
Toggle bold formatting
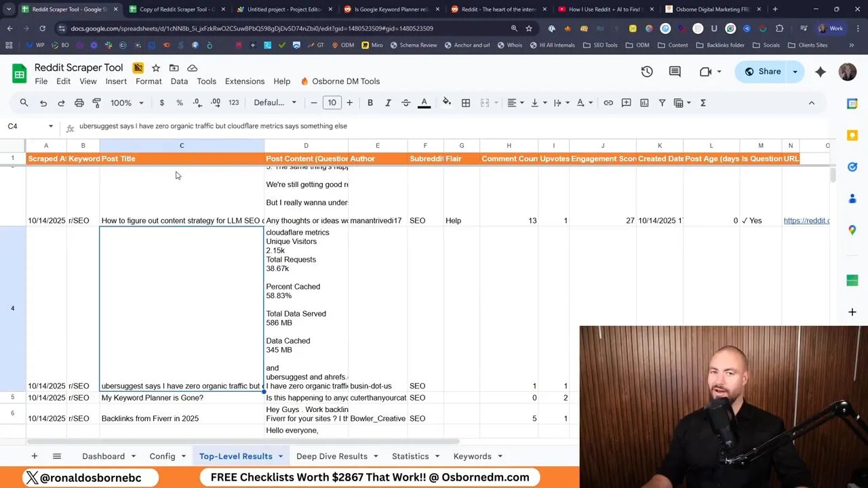[370, 102]
